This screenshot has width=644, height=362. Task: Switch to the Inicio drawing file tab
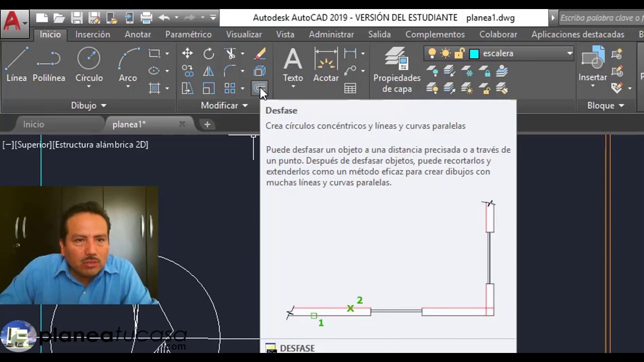coord(34,124)
